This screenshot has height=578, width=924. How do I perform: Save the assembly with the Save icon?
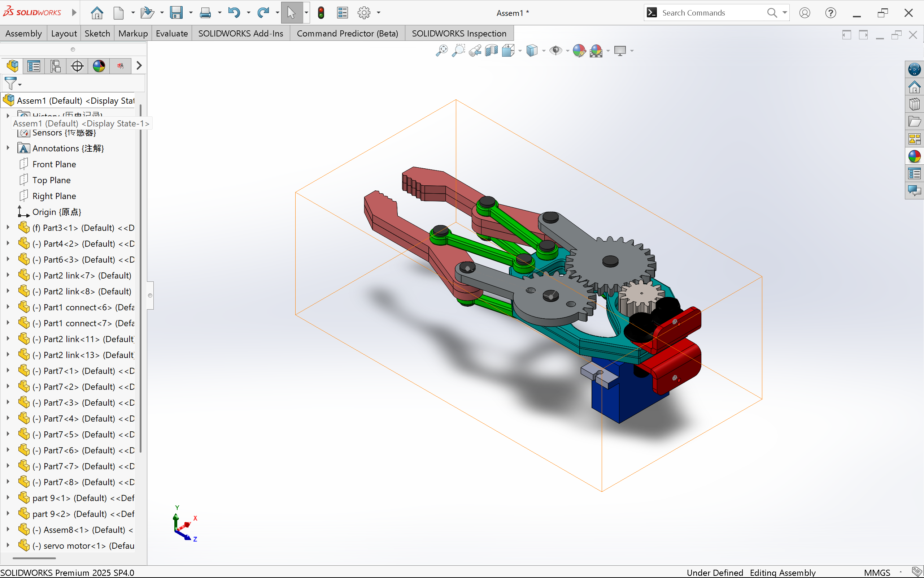(176, 13)
